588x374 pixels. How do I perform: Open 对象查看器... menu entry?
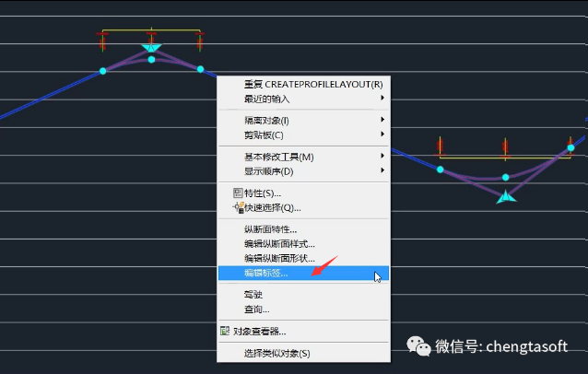point(303,332)
